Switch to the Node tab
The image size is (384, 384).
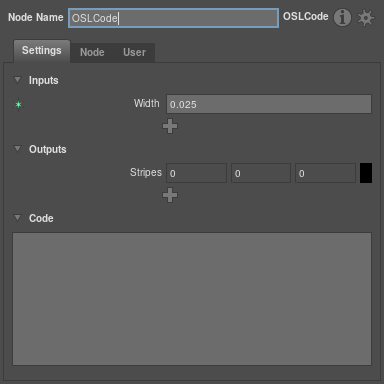click(x=92, y=52)
